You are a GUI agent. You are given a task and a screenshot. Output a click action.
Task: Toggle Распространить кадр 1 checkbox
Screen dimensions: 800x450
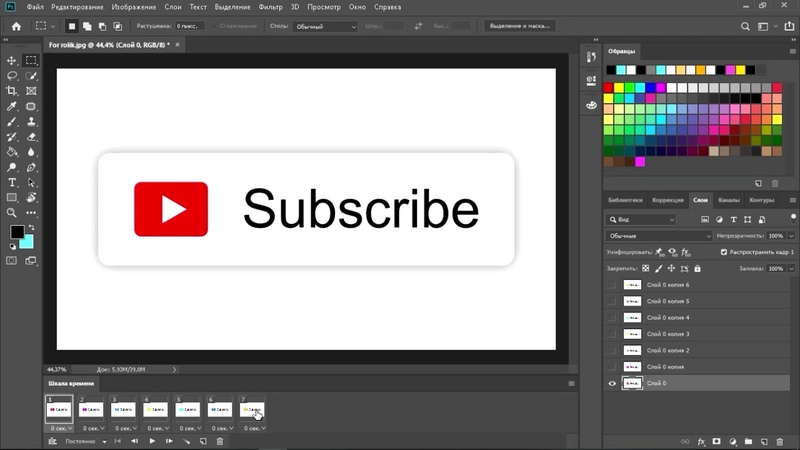[723, 252]
